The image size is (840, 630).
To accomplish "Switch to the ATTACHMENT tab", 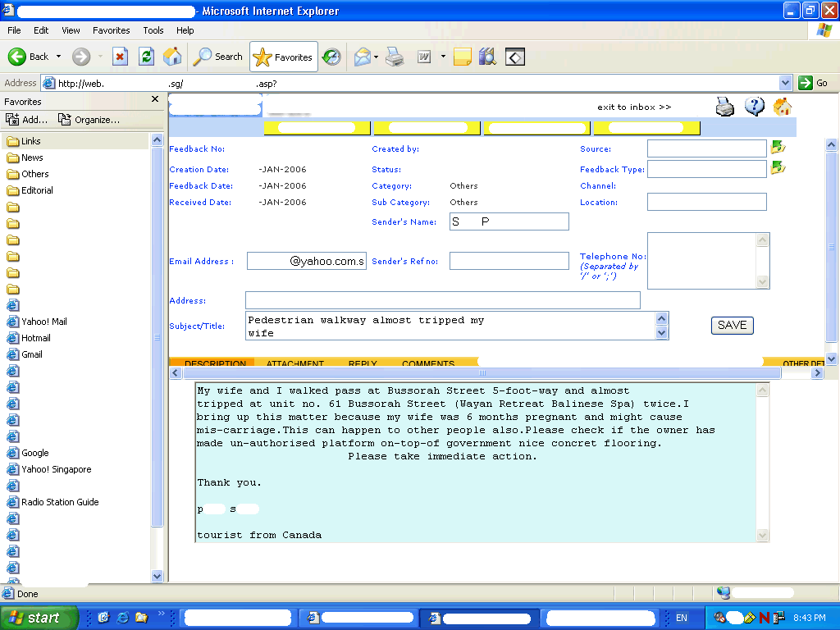I will click(x=295, y=363).
